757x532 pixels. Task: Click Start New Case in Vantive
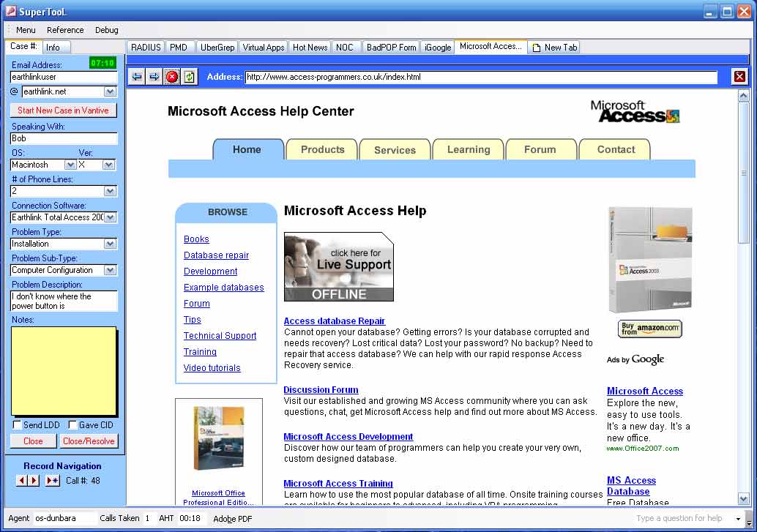63,110
